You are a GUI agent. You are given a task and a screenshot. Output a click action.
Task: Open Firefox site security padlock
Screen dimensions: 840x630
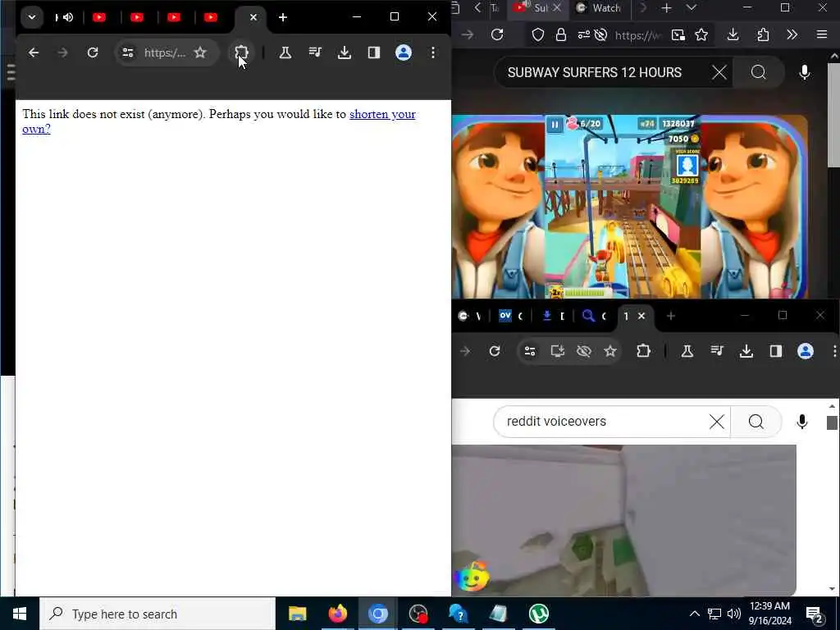pos(561,34)
